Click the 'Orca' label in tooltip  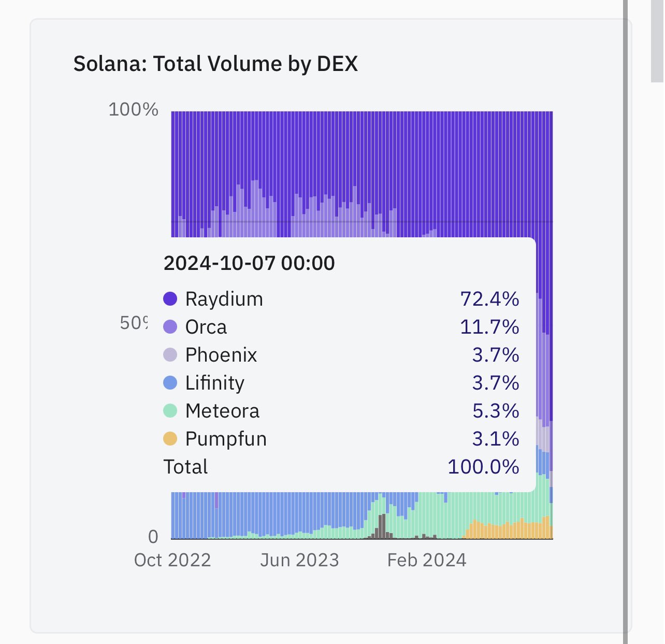[206, 327]
